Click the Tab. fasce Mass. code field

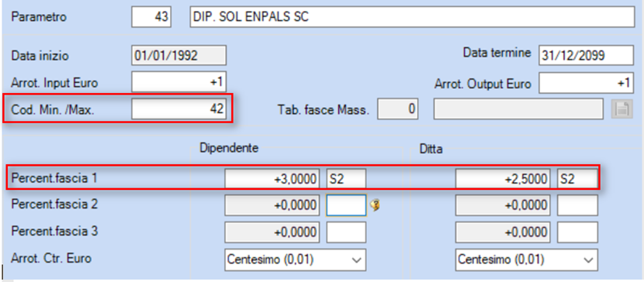pyautogui.click(x=397, y=108)
